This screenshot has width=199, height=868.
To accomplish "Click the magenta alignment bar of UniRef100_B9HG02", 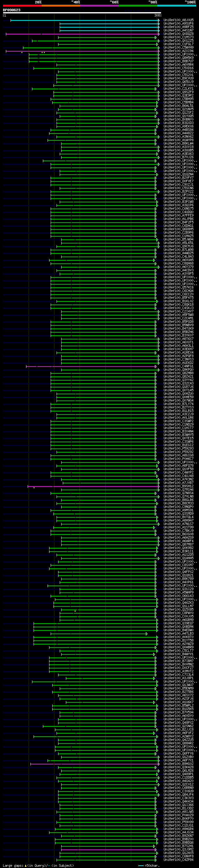I will 95,764.
